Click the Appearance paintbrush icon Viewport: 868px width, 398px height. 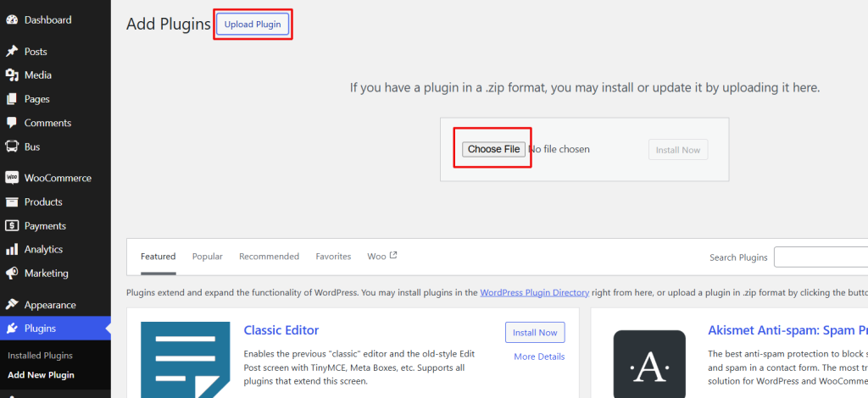pyautogui.click(x=12, y=305)
